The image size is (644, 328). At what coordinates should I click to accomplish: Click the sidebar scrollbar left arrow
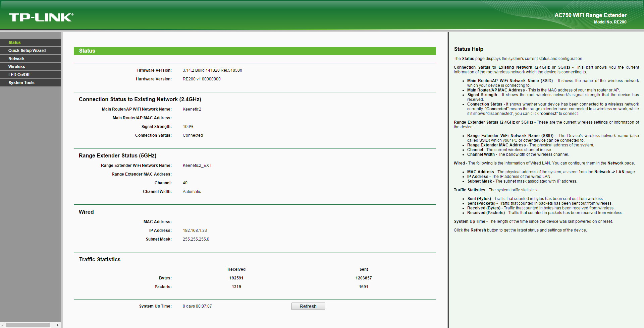click(3, 325)
